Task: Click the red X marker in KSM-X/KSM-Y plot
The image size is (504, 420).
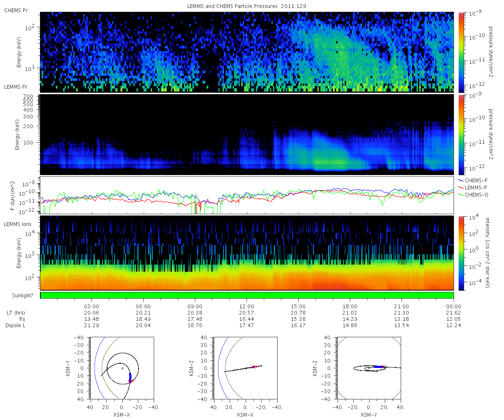Action: tap(130, 381)
